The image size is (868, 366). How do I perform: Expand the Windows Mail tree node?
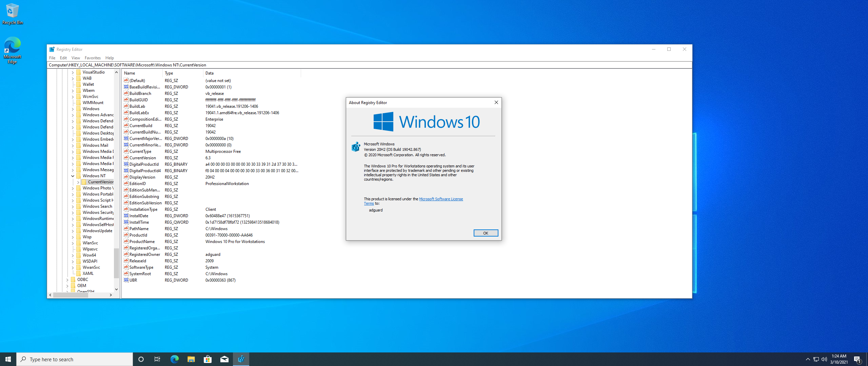click(73, 145)
